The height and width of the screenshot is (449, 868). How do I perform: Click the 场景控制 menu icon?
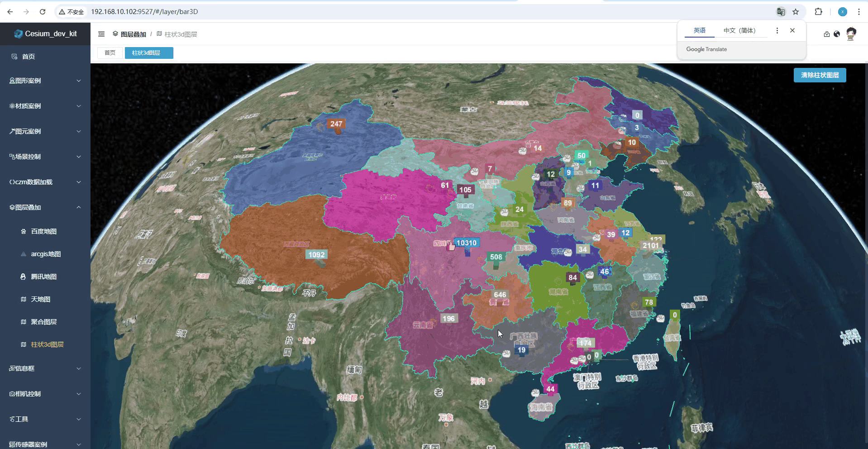coord(12,157)
